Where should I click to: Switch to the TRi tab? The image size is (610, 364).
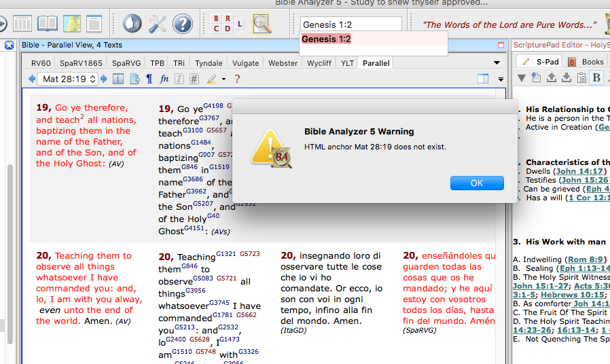179,63
